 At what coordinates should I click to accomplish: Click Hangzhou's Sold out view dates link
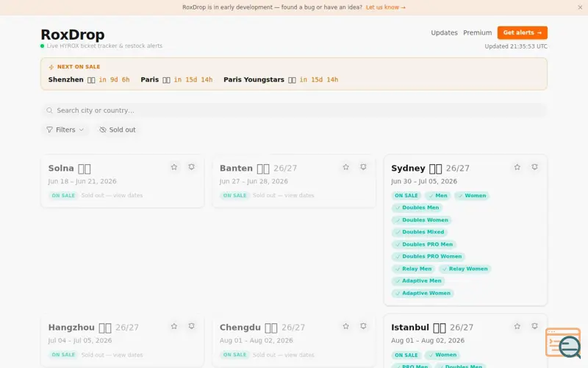112,355
